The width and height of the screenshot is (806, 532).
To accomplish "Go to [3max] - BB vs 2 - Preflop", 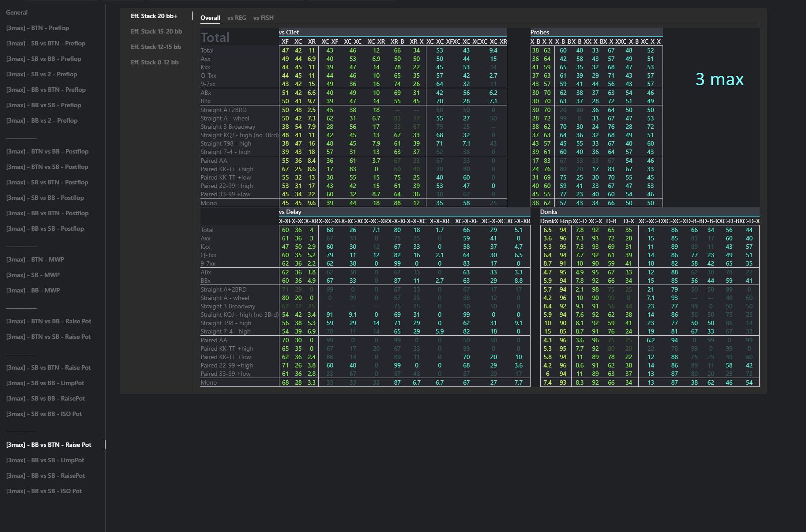I will coord(41,120).
